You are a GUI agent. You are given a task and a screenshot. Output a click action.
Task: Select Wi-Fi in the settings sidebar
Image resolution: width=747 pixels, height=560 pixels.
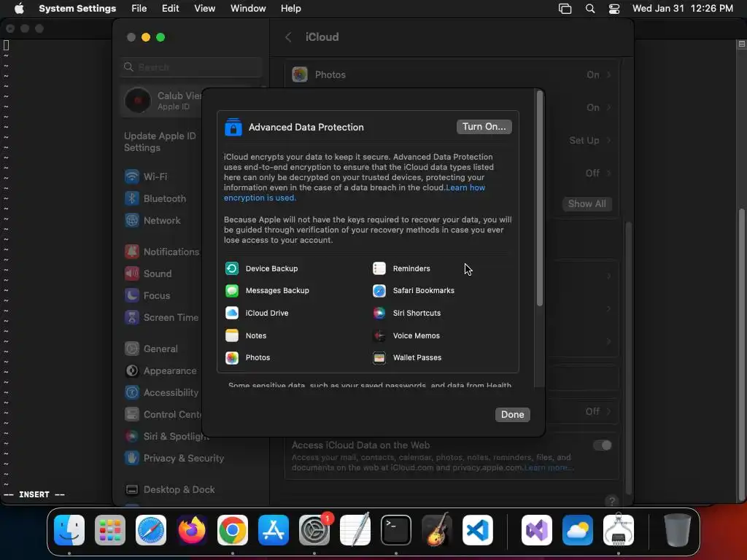tap(155, 176)
